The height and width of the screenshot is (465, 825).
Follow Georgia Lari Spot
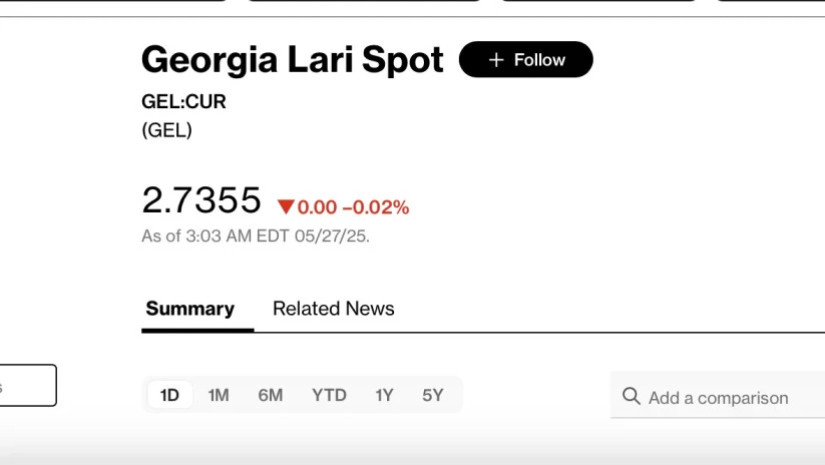[x=526, y=59]
